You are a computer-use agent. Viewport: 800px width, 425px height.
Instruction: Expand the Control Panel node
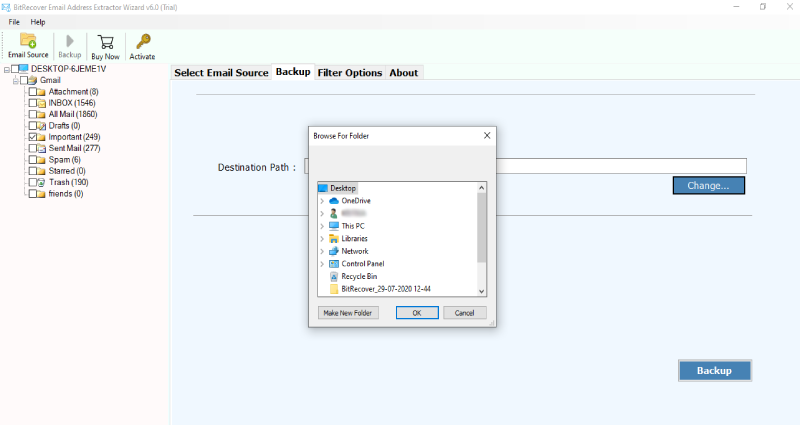coord(322,264)
